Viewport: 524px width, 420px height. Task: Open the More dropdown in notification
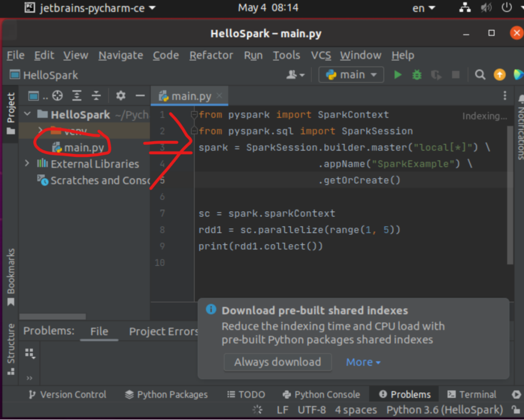pos(363,362)
